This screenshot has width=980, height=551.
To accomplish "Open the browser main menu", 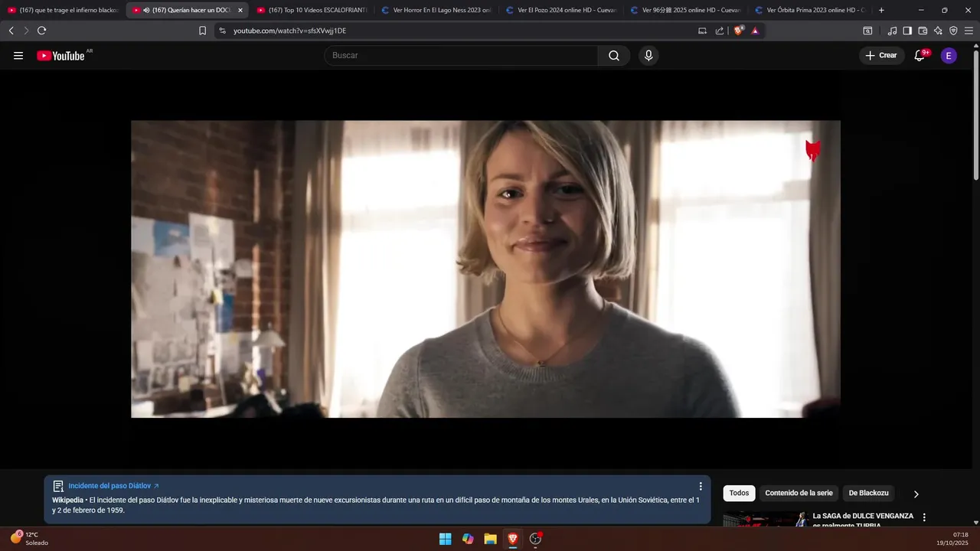I will coord(969,31).
